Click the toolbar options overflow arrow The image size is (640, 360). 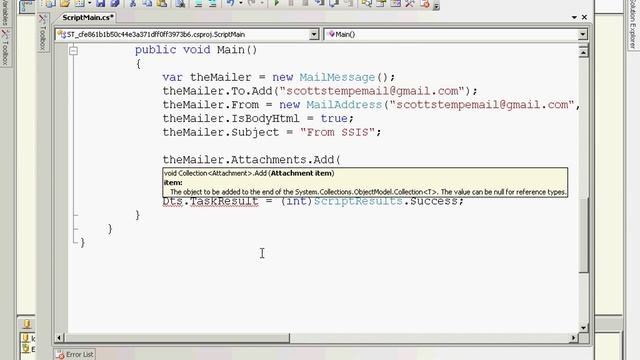click(436, 6)
